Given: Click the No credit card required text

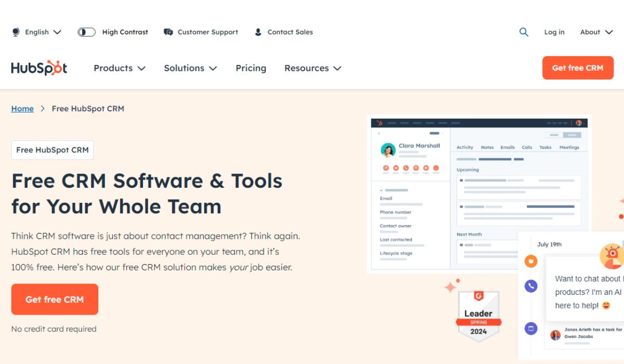Looking at the screenshot, I should [54, 329].
